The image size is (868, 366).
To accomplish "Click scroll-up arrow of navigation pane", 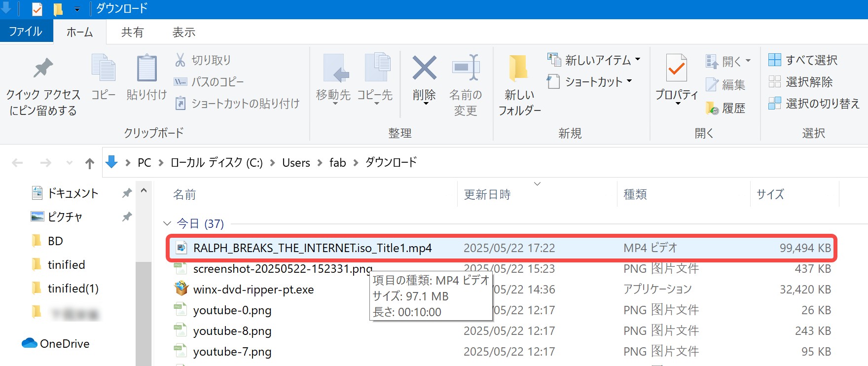I will (144, 190).
